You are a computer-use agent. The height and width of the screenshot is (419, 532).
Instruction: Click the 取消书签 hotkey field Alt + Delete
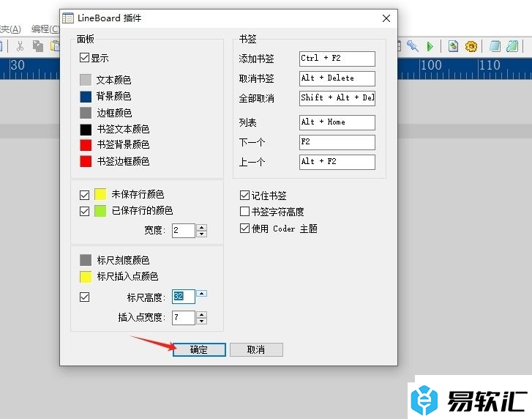[337, 78]
